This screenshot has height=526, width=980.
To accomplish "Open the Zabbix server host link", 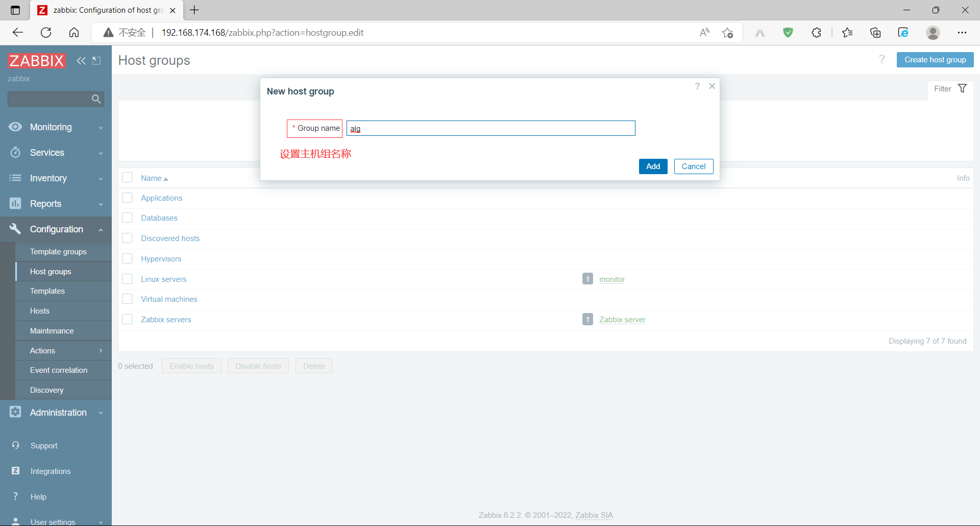I will coord(622,319).
